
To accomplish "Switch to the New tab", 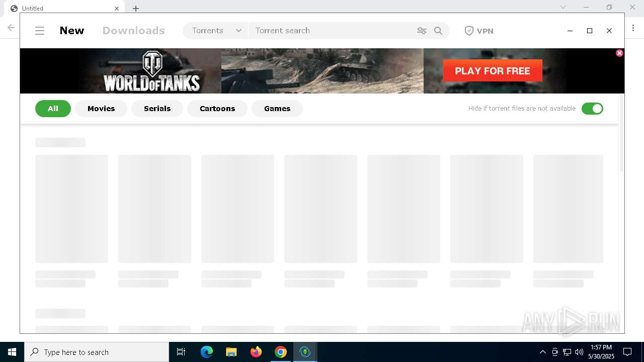I will [x=72, y=31].
